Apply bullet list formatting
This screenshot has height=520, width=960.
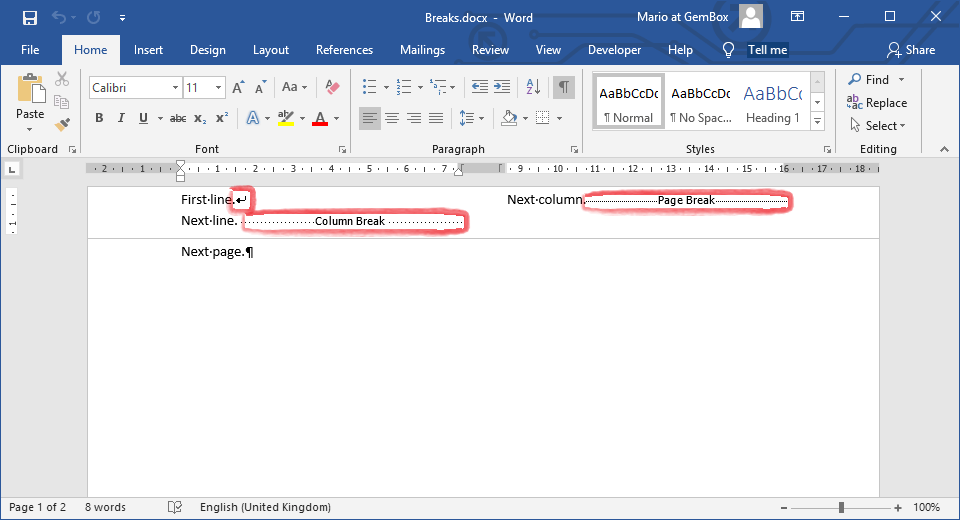pos(370,88)
